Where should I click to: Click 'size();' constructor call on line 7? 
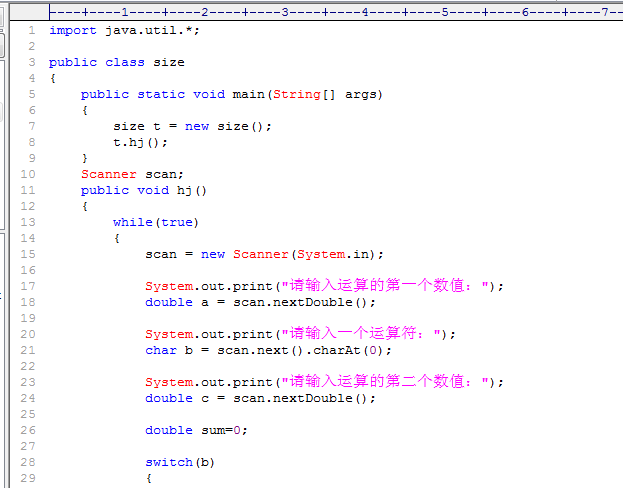[244, 126]
